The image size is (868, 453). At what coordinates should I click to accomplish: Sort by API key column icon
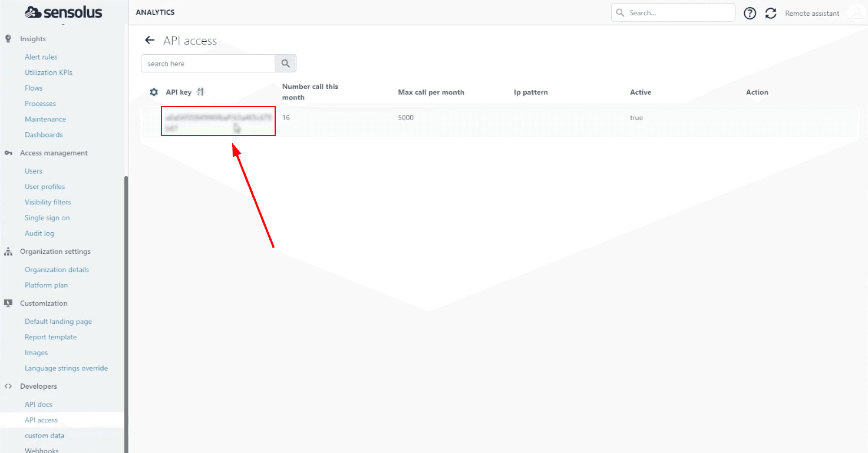tap(200, 92)
